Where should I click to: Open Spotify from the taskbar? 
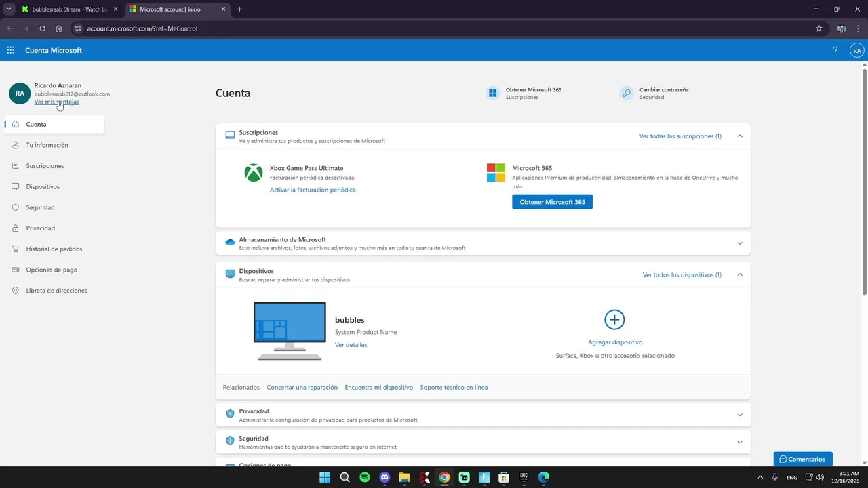(365, 477)
